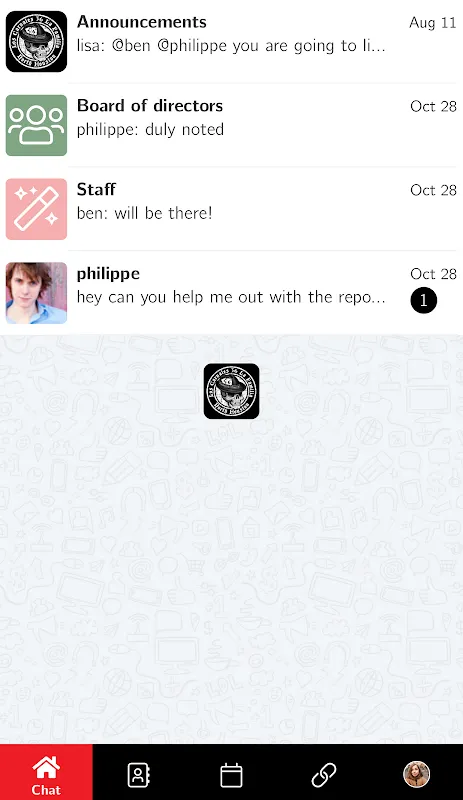Tap the Staff magic wand icon

coord(36,209)
